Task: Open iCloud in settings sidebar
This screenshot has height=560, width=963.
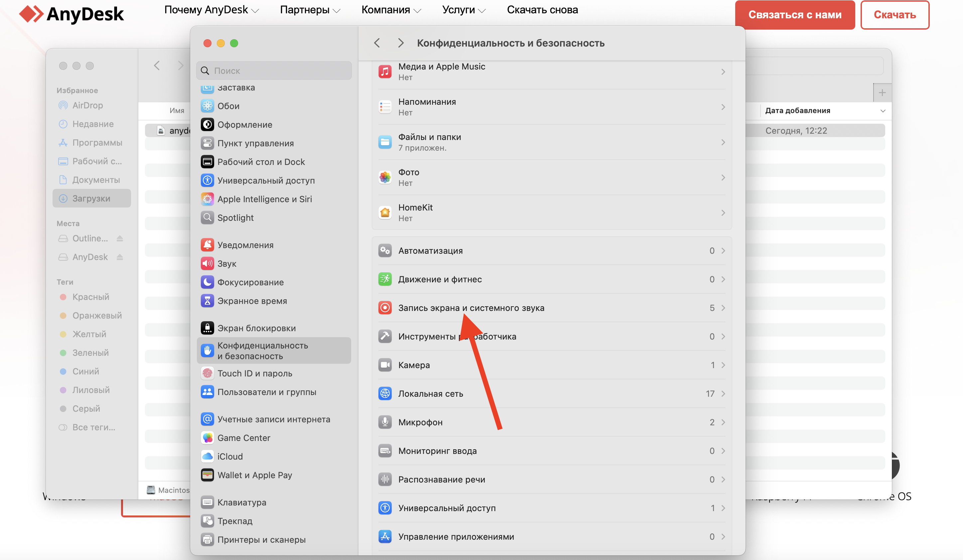Action: 274,457
